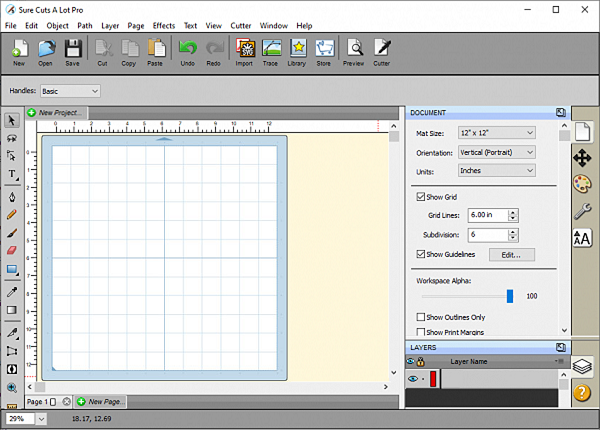Adjust the Workspace Alpha slider handle
Image resolution: width=600 pixels, height=430 pixels.
510,296
